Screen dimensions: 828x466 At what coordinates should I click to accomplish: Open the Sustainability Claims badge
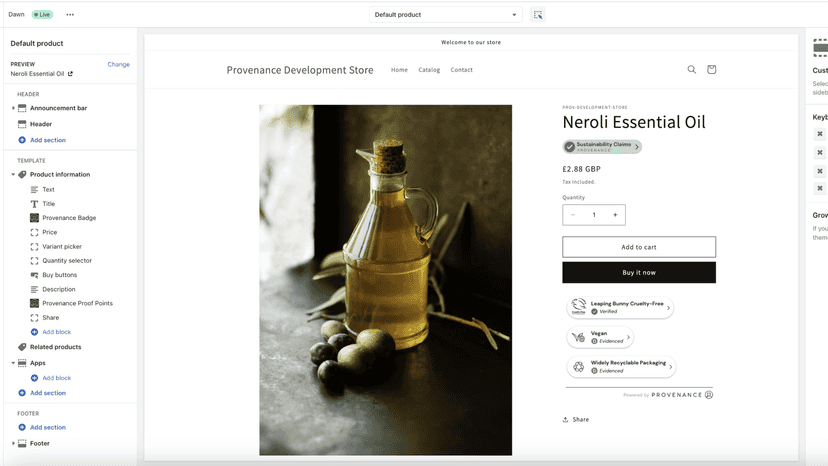click(x=602, y=147)
